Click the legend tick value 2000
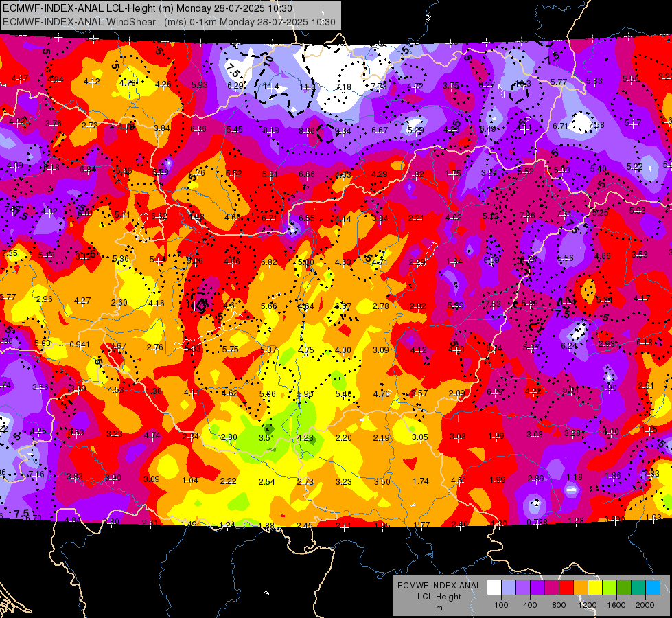Viewport: 672px width, 618px height. tap(645, 605)
